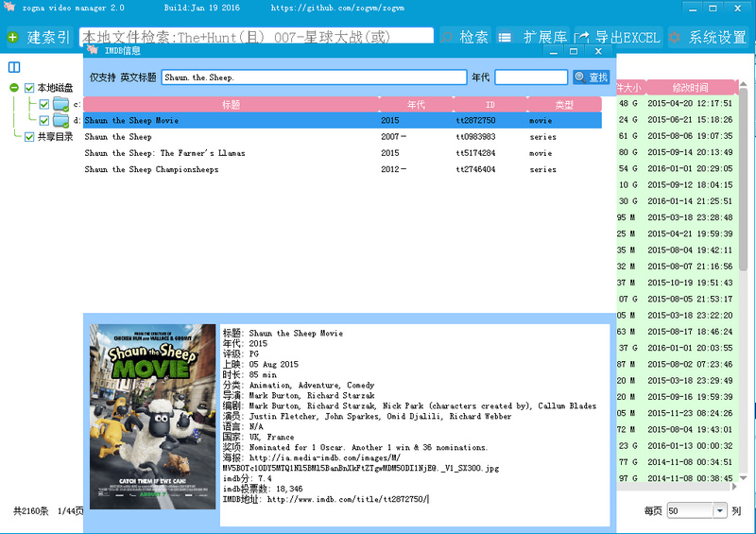756x534 pixels.
Task: Open the 扩展库 library list icon
Action: point(506,38)
